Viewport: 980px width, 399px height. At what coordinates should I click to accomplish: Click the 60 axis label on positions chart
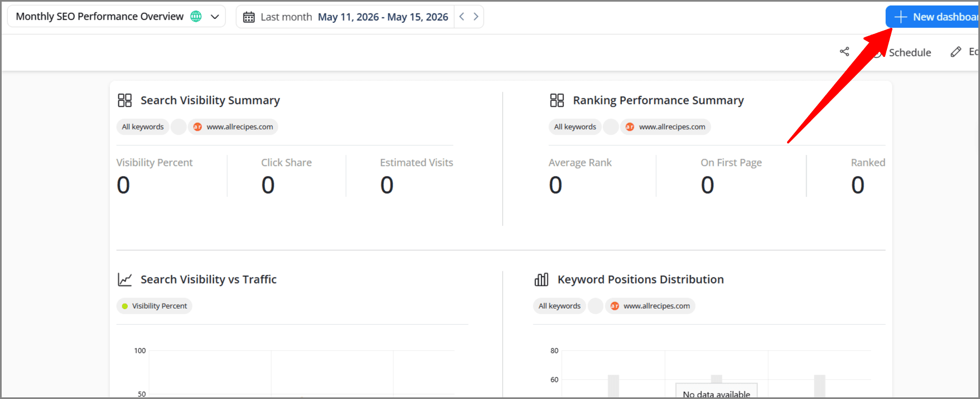(554, 379)
